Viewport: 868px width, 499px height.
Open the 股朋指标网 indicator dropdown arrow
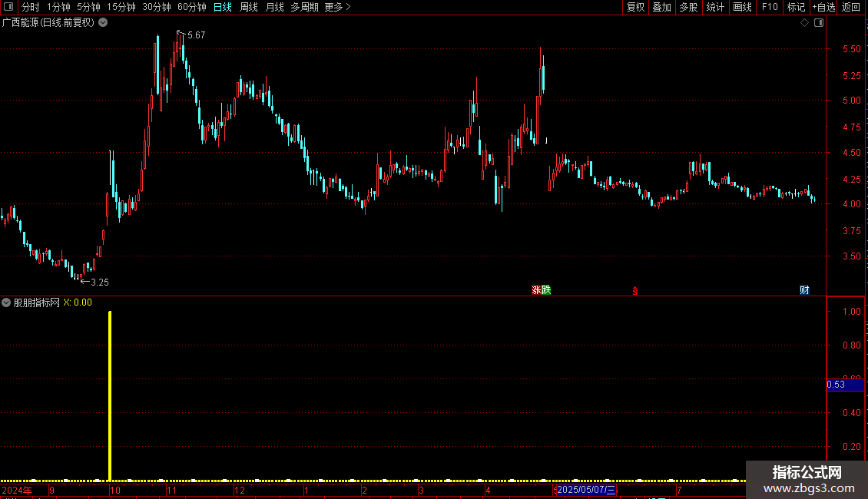click(x=6, y=302)
